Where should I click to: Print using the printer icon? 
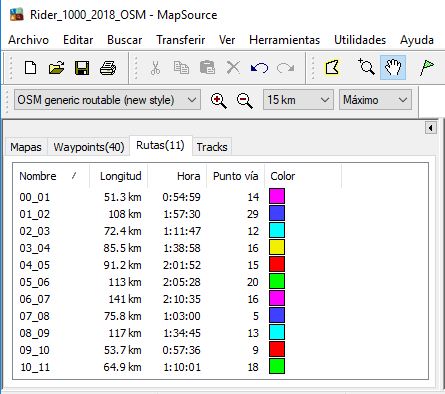pyautogui.click(x=108, y=68)
